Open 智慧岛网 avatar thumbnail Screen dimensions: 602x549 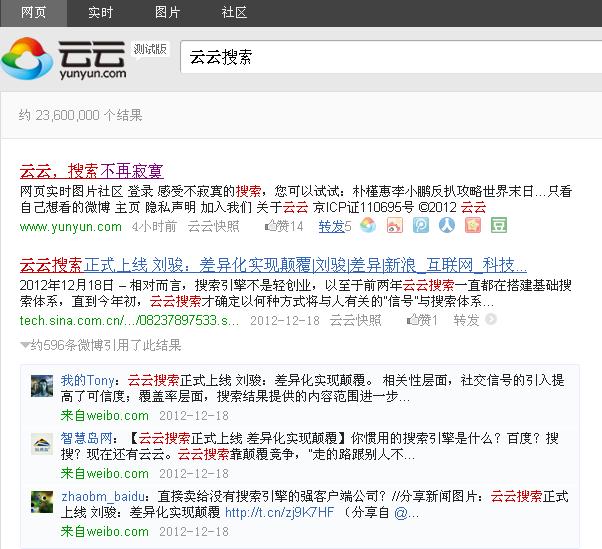click(x=42, y=444)
